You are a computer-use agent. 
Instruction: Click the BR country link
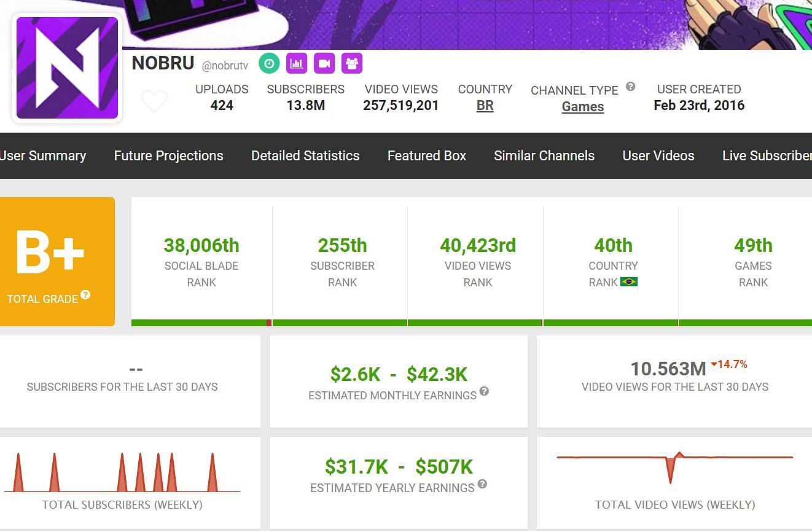point(485,106)
